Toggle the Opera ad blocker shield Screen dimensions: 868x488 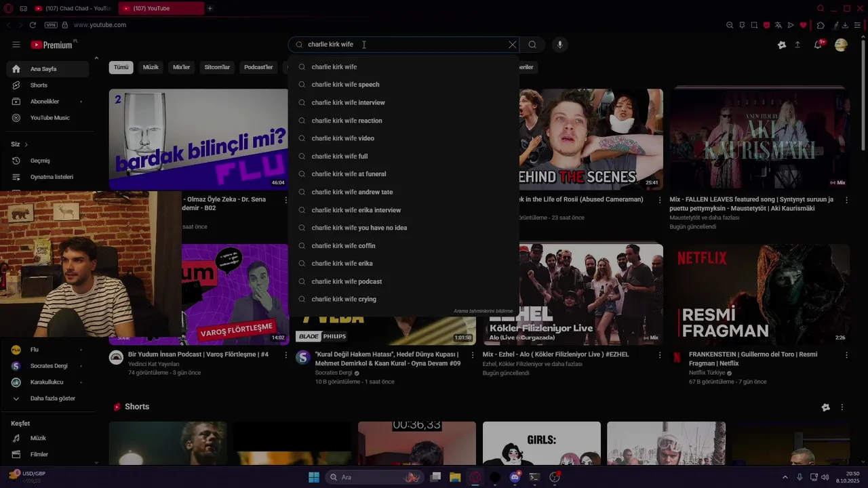click(766, 25)
